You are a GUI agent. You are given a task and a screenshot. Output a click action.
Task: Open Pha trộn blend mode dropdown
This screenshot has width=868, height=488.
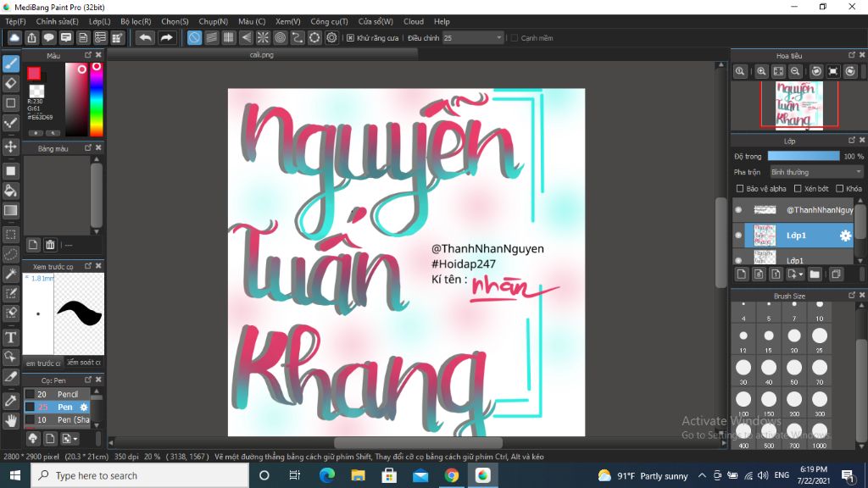(x=816, y=172)
